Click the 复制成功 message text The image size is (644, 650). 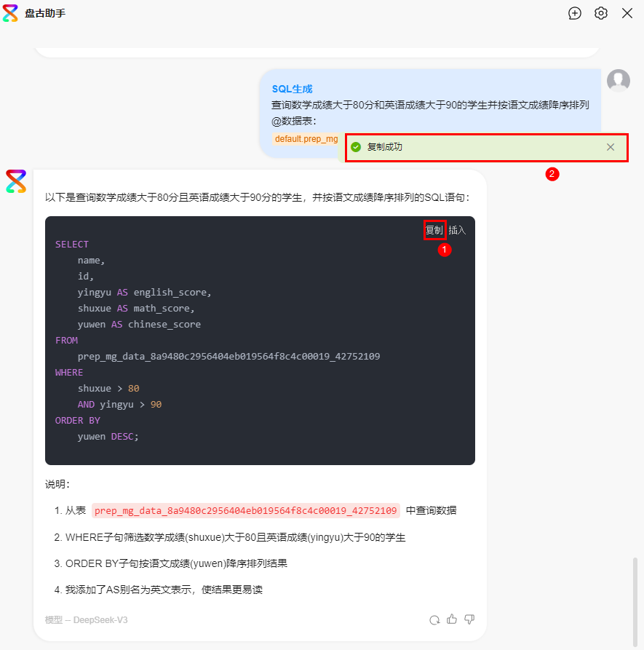tap(384, 147)
